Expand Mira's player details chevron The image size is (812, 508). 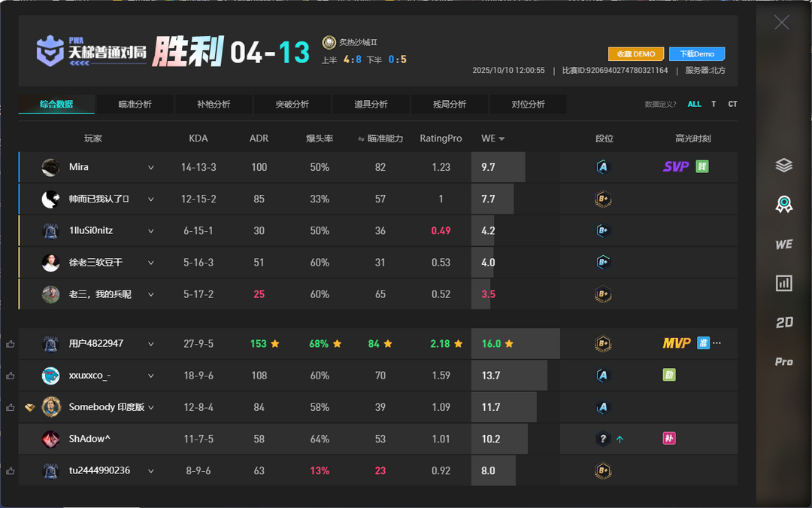coord(151,168)
